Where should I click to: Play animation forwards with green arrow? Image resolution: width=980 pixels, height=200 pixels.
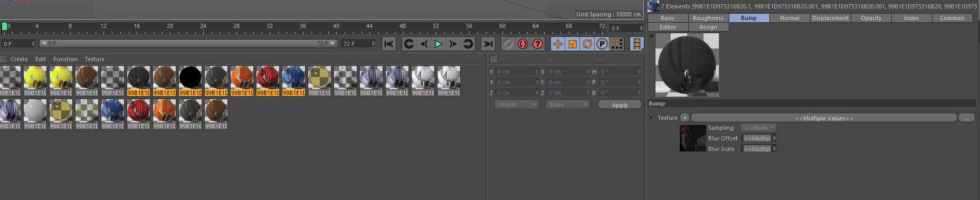[439, 44]
